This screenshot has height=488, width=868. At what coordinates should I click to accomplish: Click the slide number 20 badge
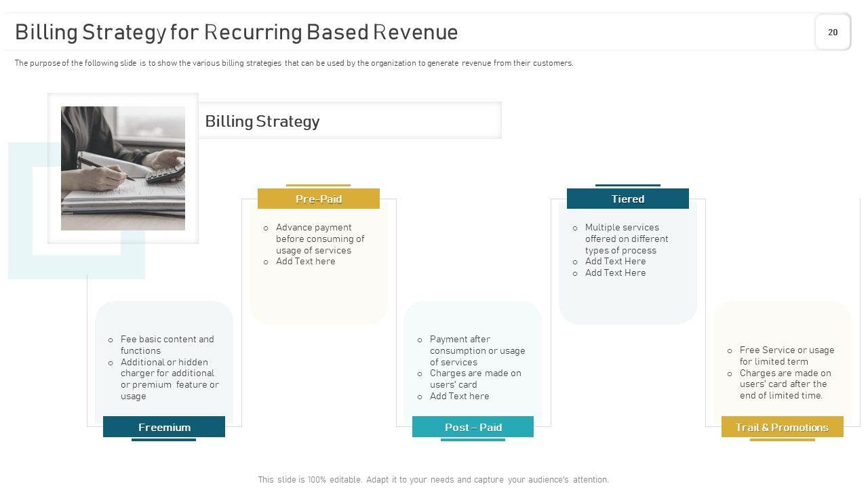click(x=832, y=32)
